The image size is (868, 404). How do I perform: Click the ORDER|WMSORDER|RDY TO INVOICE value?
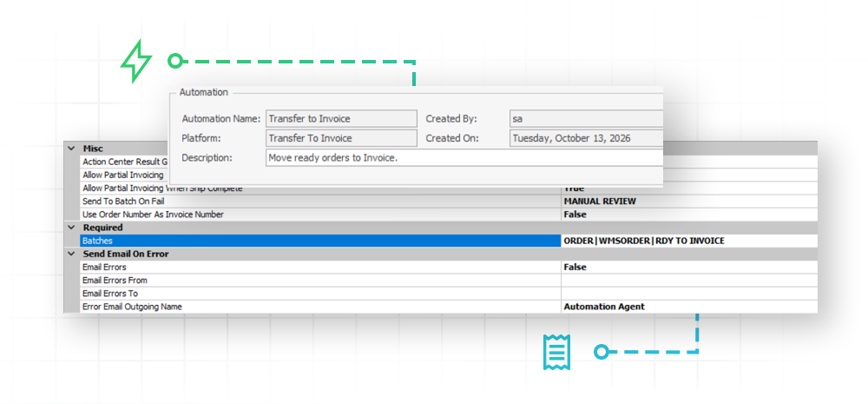click(x=644, y=241)
